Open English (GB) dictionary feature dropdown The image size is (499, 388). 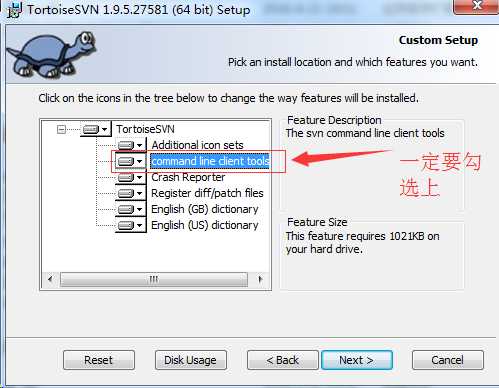click(131, 209)
